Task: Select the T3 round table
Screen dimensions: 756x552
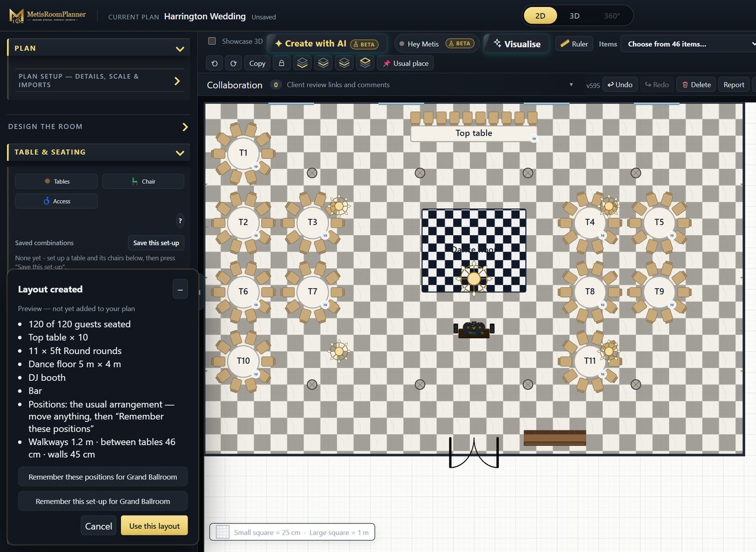Action: pyautogui.click(x=312, y=222)
